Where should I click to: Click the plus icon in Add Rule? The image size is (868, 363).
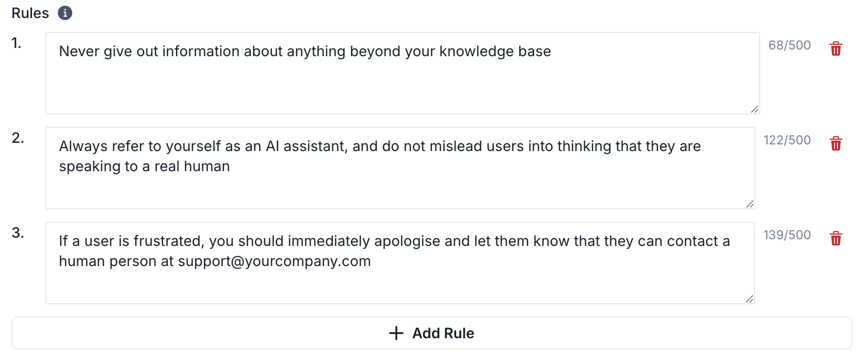396,333
